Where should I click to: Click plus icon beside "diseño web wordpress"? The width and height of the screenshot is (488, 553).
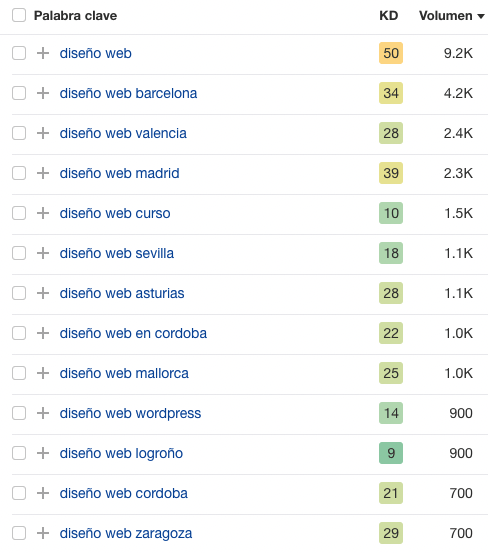click(x=43, y=413)
